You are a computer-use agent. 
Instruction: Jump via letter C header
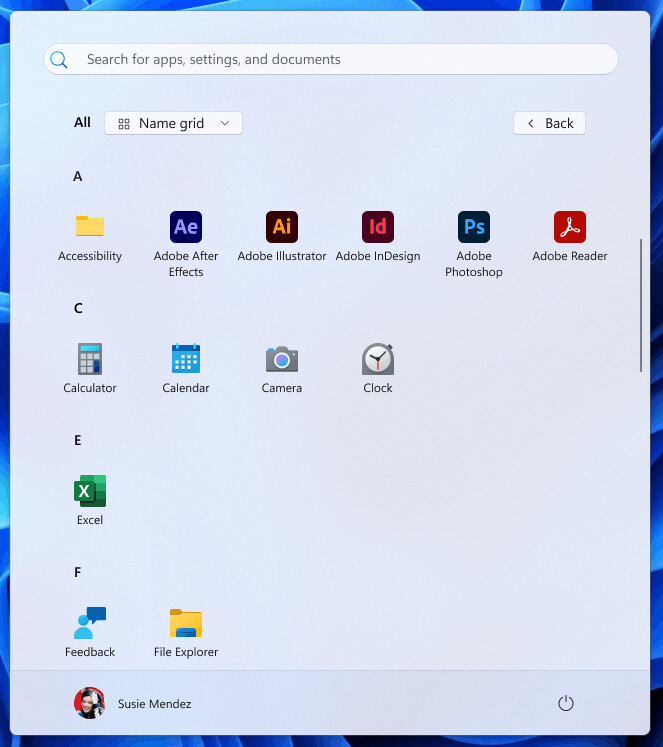(x=78, y=308)
